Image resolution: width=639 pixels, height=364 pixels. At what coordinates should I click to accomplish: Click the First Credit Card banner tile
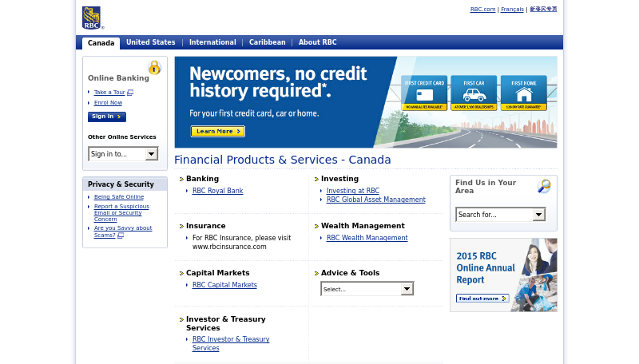[x=424, y=93]
